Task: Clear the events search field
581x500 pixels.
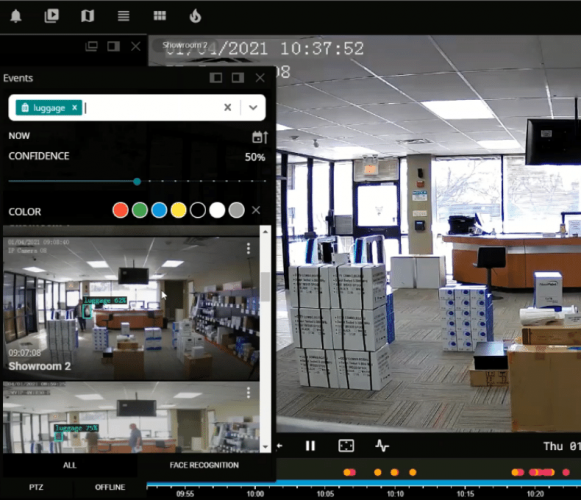Action: click(228, 107)
